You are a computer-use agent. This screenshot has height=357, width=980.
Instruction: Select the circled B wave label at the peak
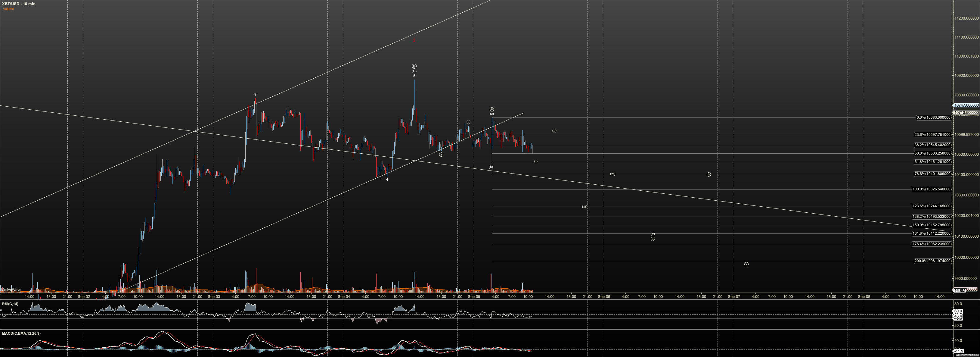coord(414,66)
